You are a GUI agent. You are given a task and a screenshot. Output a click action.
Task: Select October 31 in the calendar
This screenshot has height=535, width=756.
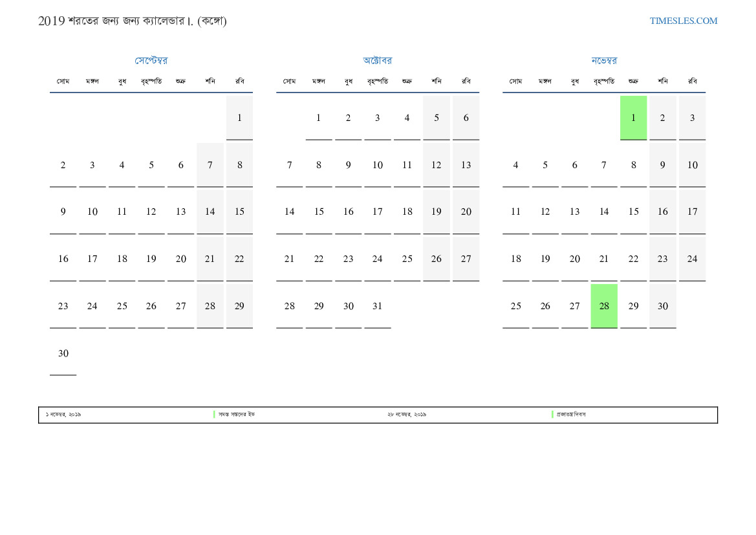tap(378, 306)
